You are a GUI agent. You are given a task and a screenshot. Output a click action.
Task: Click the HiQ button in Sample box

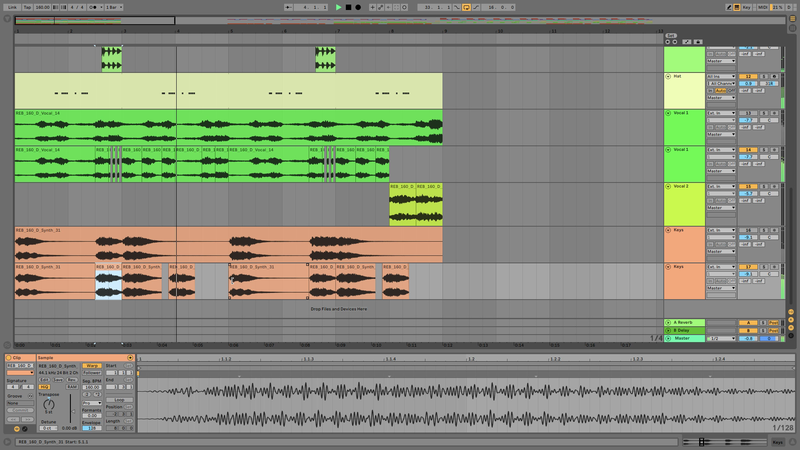[44, 387]
